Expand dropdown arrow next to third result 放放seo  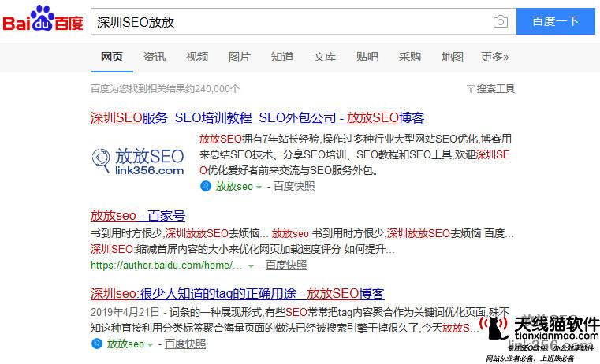pos(151,344)
